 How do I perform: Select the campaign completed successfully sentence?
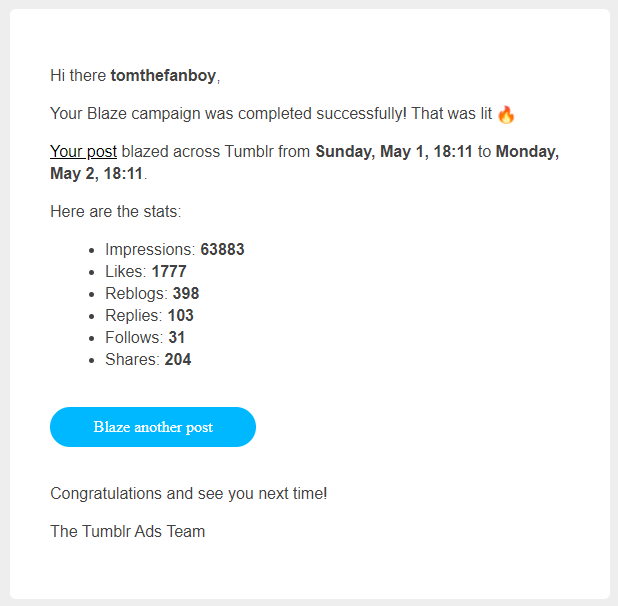[270, 114]
